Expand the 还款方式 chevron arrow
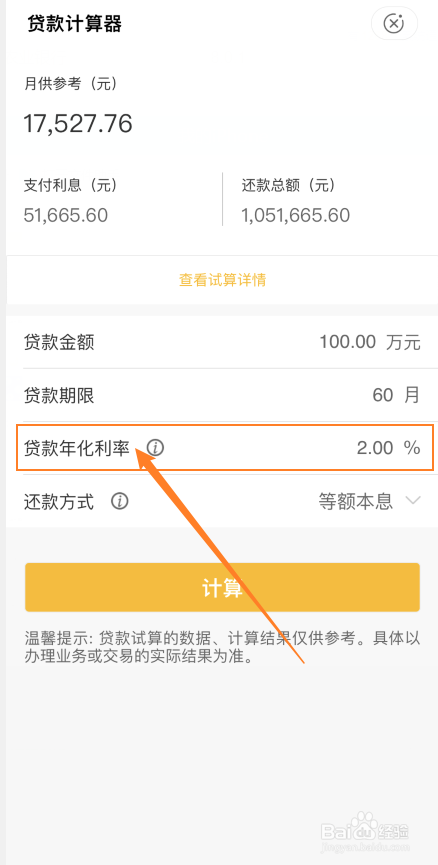This screenshot has width=438, height=865. [x=413, y=501]
